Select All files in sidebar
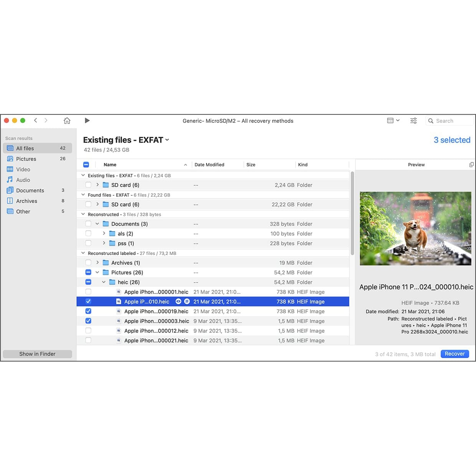The height and width of the screenshot is (476, 476). (x=37, y=148)
